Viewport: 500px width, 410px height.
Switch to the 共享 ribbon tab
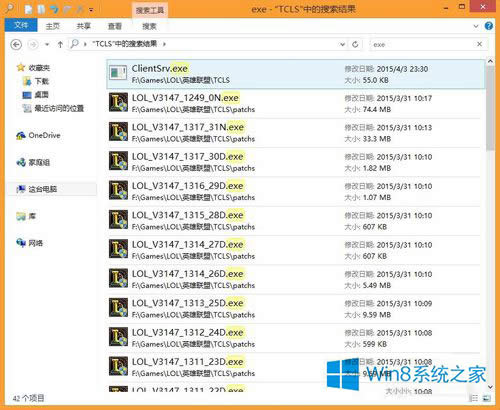pyautogui.click(x=83, y=26)
